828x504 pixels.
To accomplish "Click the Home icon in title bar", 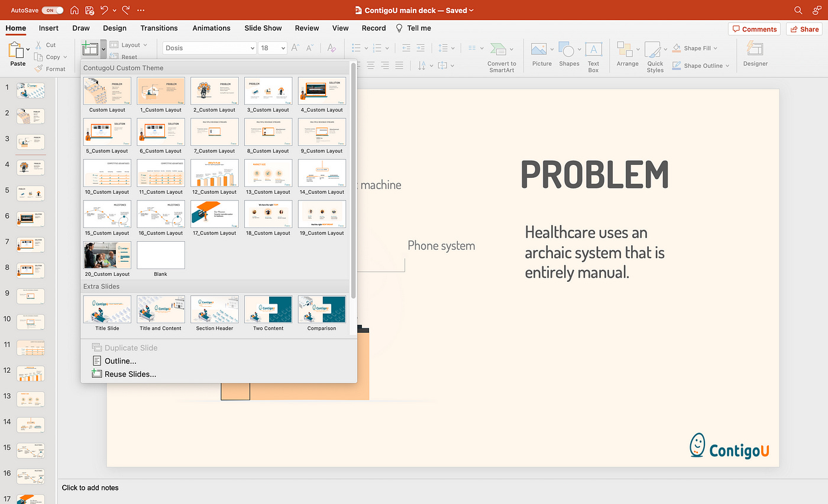I will (75, 10).
